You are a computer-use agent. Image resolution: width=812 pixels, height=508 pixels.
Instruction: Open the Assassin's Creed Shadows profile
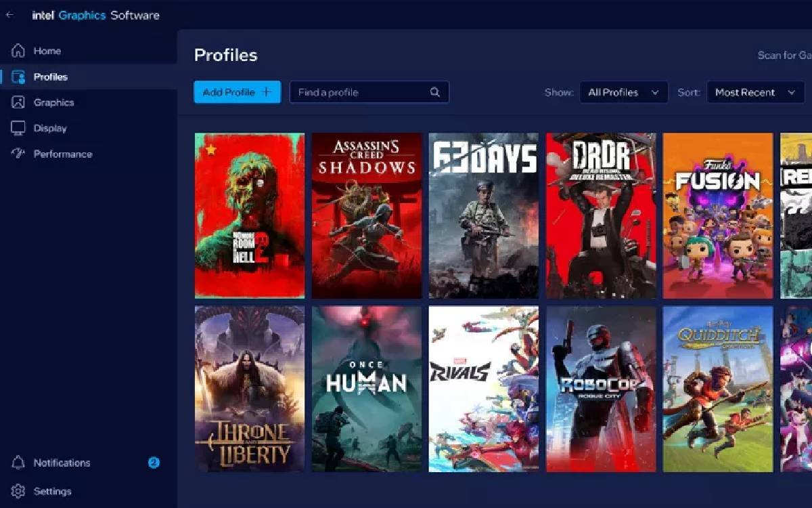[x=367, y=215]
